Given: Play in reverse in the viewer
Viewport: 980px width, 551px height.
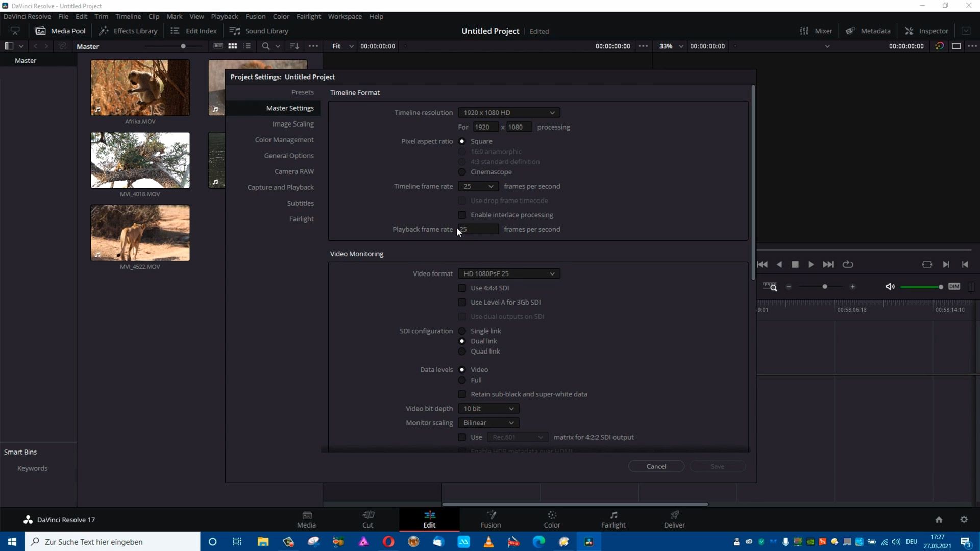Looking at the screenshot, I should point(779,264).
